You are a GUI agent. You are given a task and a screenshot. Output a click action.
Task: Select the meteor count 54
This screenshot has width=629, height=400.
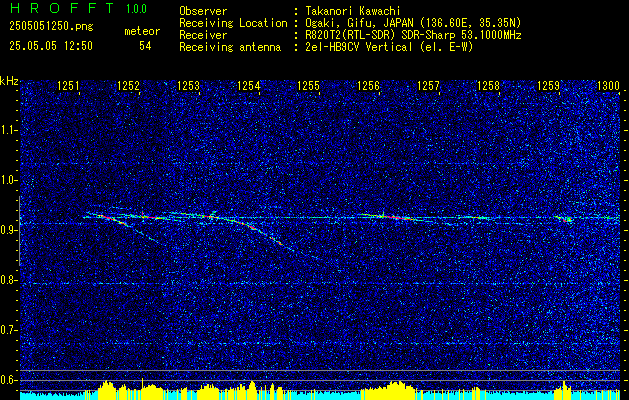[x=145, y=46]
